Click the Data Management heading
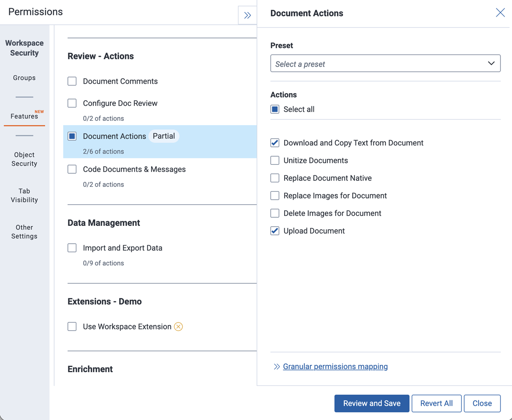The height and width of the screenshot is (420, 512). coord(104,223)
